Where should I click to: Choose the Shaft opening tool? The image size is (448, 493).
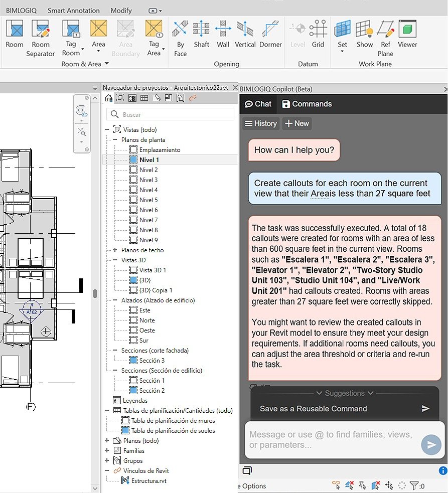tap(201, 34)
